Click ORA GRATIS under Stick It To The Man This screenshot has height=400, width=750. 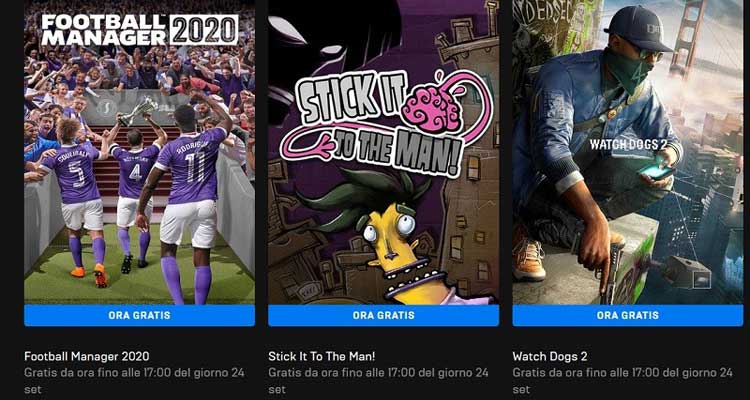click(x=384, y=315)
